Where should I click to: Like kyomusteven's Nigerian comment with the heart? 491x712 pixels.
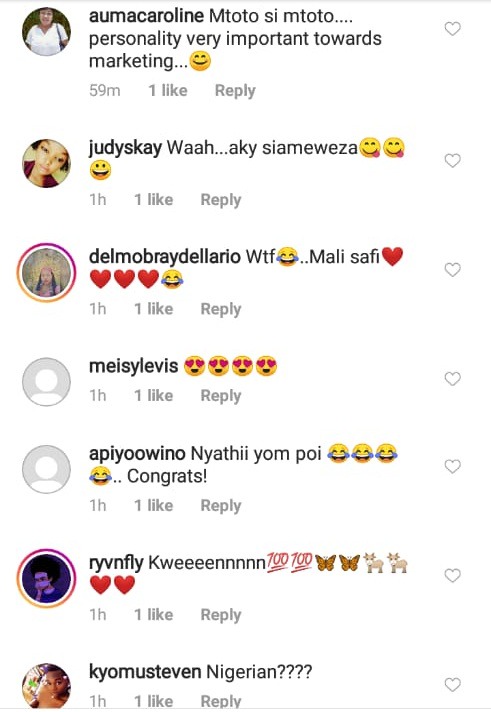pos(452,684)
